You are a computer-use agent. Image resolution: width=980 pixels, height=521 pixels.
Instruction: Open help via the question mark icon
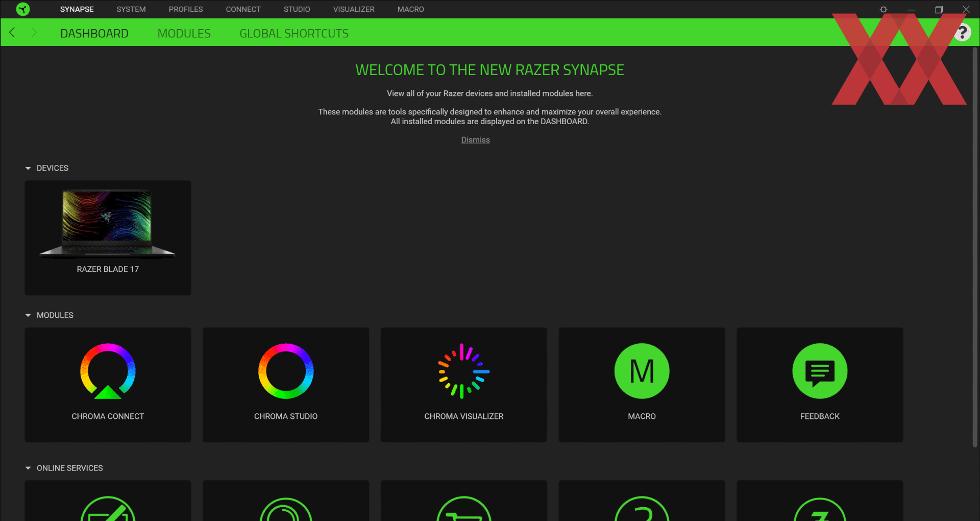962,33
